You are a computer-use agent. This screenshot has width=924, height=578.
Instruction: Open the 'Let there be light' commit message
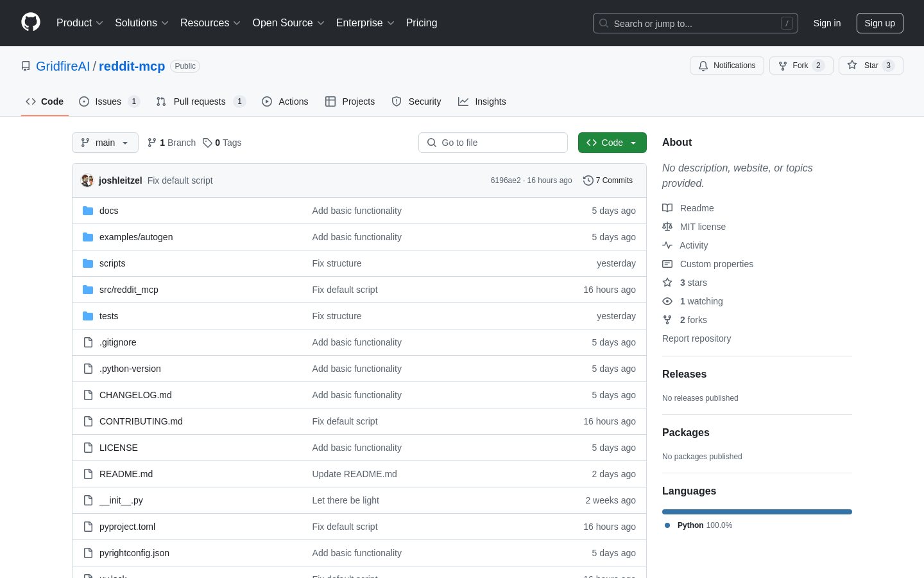tap(346, 500)
